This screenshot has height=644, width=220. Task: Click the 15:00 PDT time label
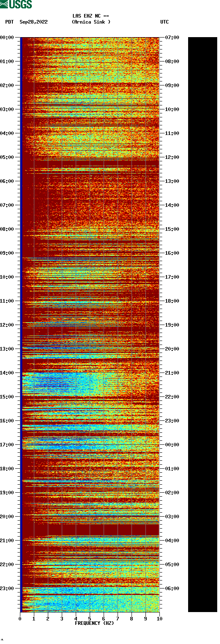pyautogui.click(x=7, y=397)
